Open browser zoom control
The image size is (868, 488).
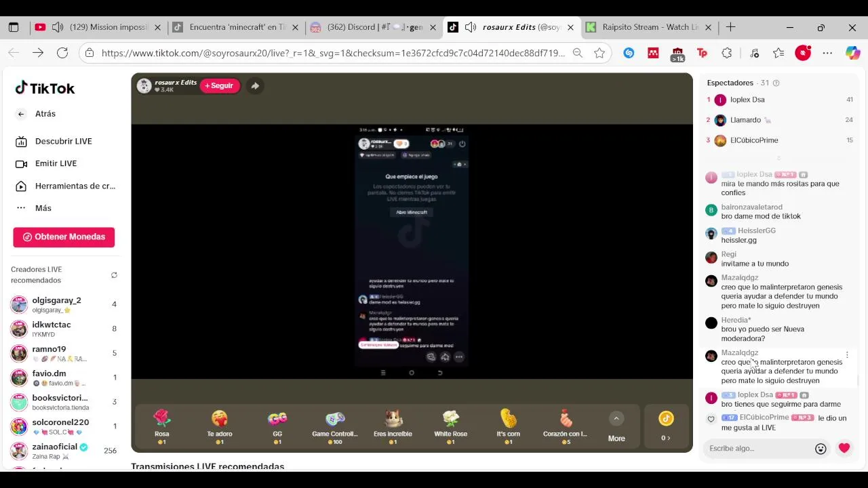[x=578, y=53]
